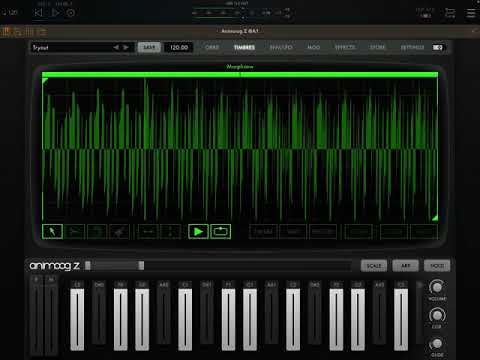Open the host mixer routing icon

pyautogui.click(x=450, y=13)
